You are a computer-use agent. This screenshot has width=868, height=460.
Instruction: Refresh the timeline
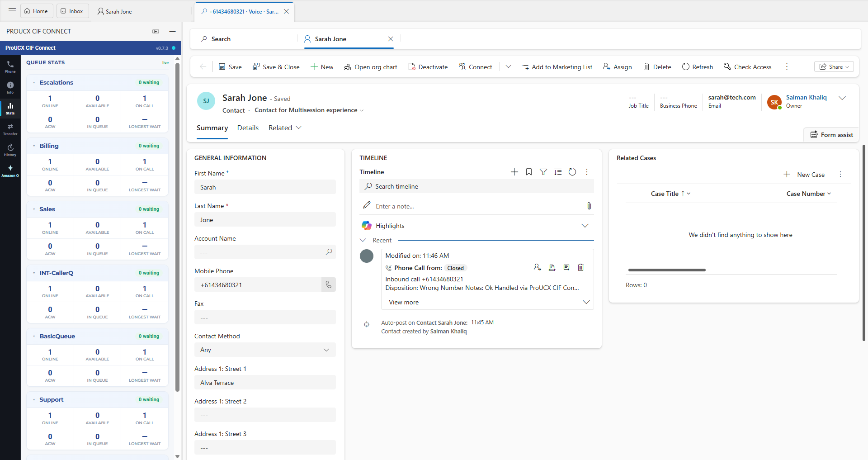572,172
